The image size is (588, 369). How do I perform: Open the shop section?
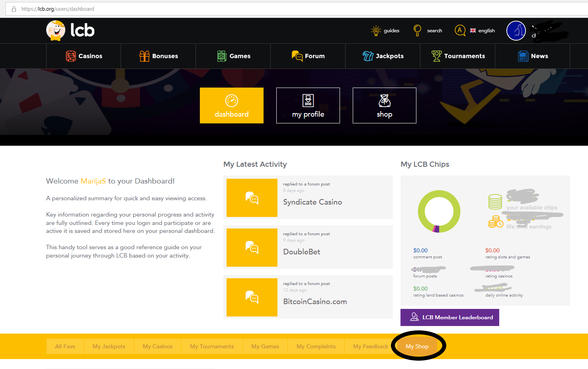pyautogui.click(x=385, y=105)
